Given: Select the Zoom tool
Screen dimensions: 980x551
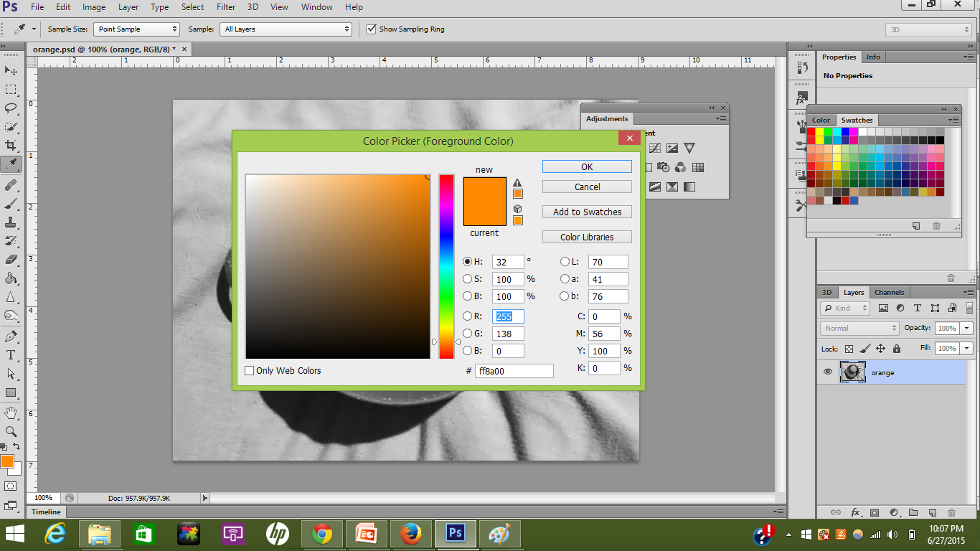Looking at the screenshot, I should (11, 431).
